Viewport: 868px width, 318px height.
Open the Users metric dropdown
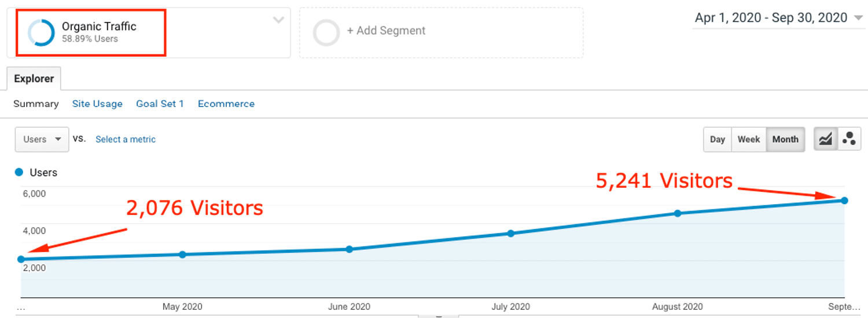[x=42, y=139]
